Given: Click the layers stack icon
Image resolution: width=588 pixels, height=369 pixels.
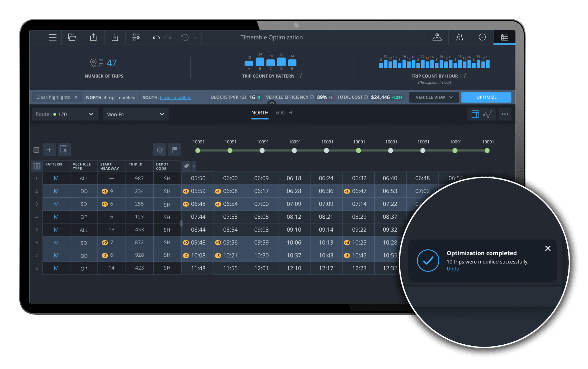Looking at the screenshot, I should click(x=160, y=150).
